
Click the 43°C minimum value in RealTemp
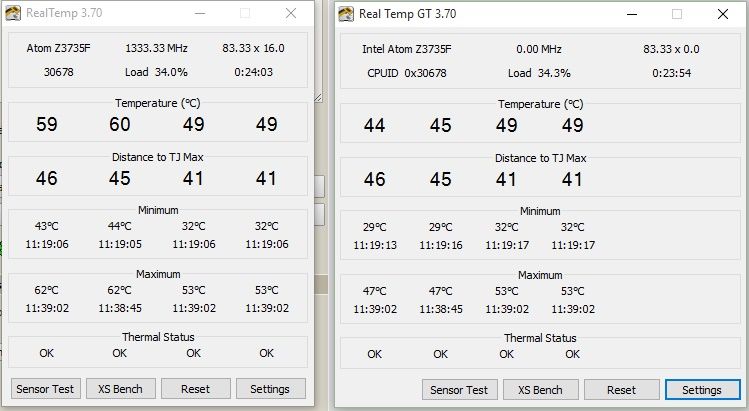point(47,226)
